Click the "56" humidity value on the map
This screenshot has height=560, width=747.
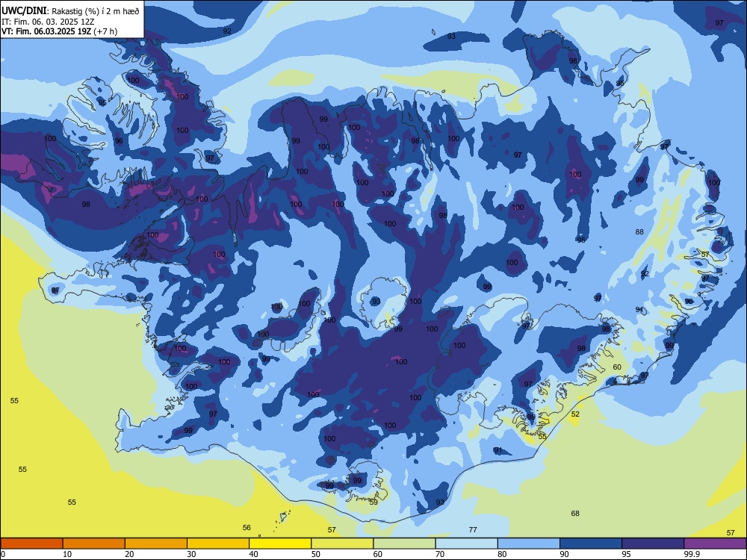click(x=247, y=527)
